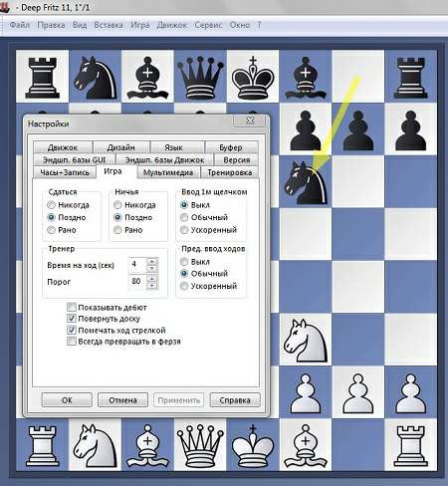
Task: Click the Отмена button
Action: click(122, 400)
